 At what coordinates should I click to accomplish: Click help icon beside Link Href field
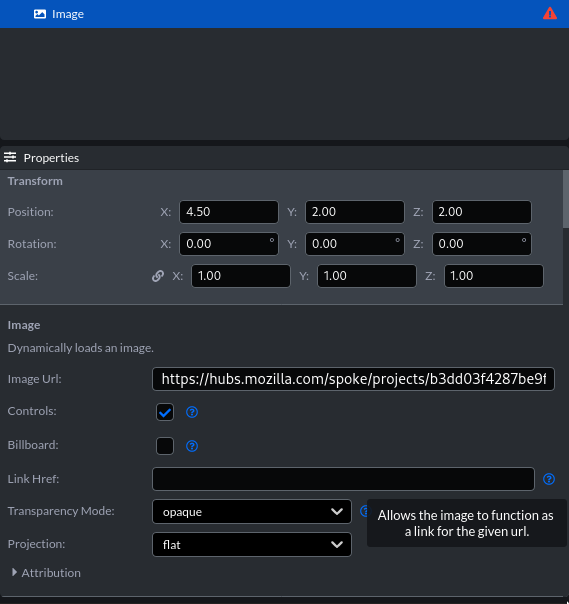(549, 479)
